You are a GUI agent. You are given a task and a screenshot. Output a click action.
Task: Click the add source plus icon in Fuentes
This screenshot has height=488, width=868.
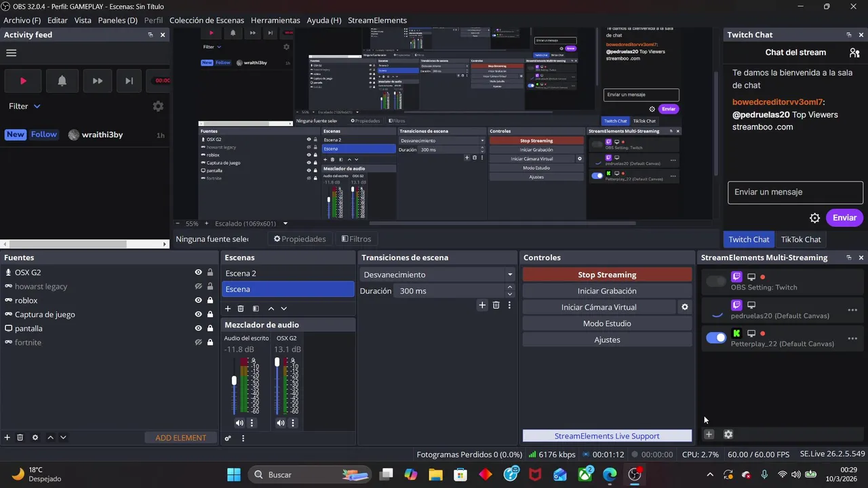tap(7, 438)
